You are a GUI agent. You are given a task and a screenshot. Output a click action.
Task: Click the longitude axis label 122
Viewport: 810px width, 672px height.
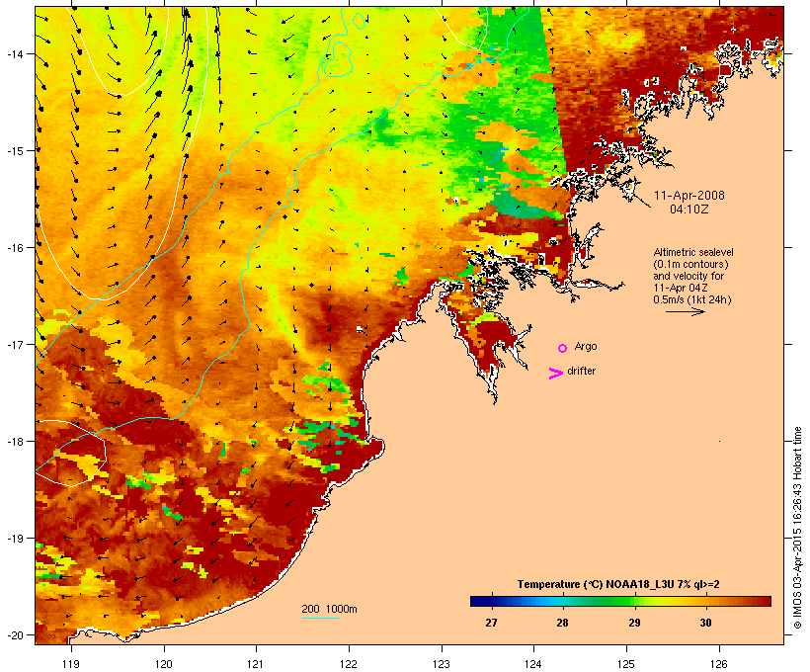[x=349, y=664]
